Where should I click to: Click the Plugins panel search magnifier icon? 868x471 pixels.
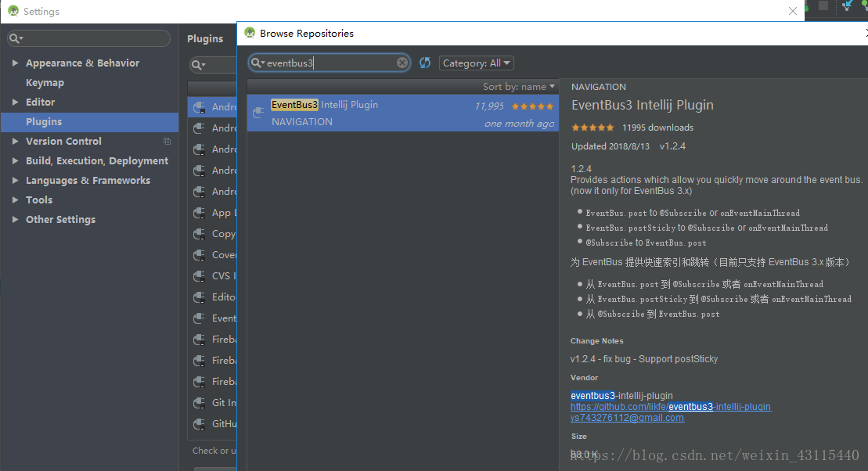click(x=198, y=65)
